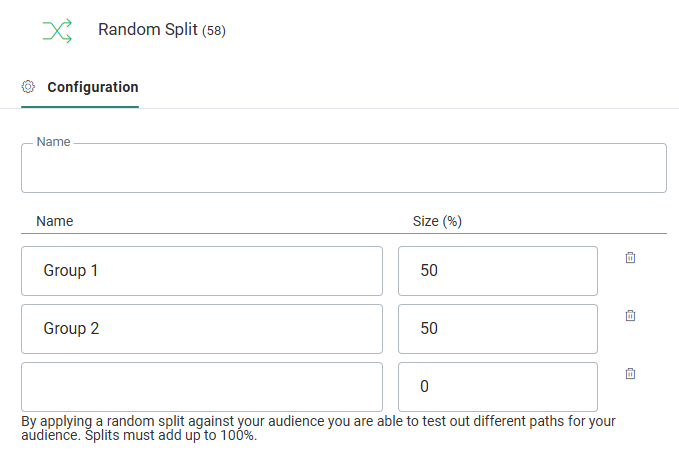Remove Group 2 with its trash icon
This screenshot has height=458, width=679.
pos(630,316)
